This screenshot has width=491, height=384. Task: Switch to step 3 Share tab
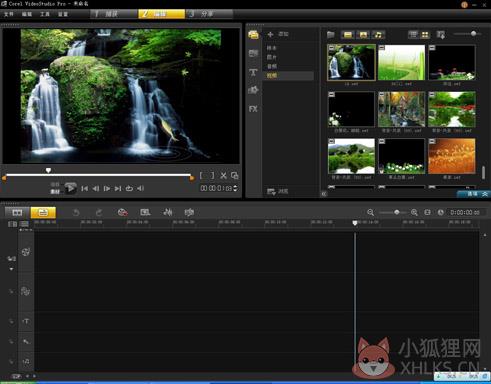tap(209, 14)
